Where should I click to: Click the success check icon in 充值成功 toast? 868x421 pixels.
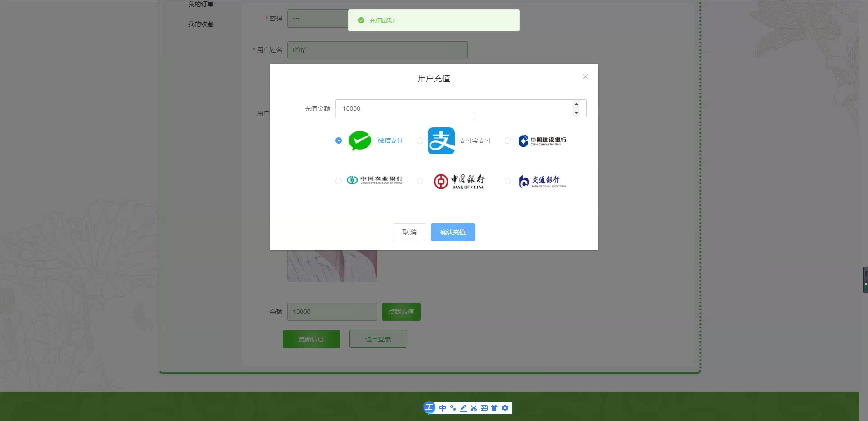point(361,20)
